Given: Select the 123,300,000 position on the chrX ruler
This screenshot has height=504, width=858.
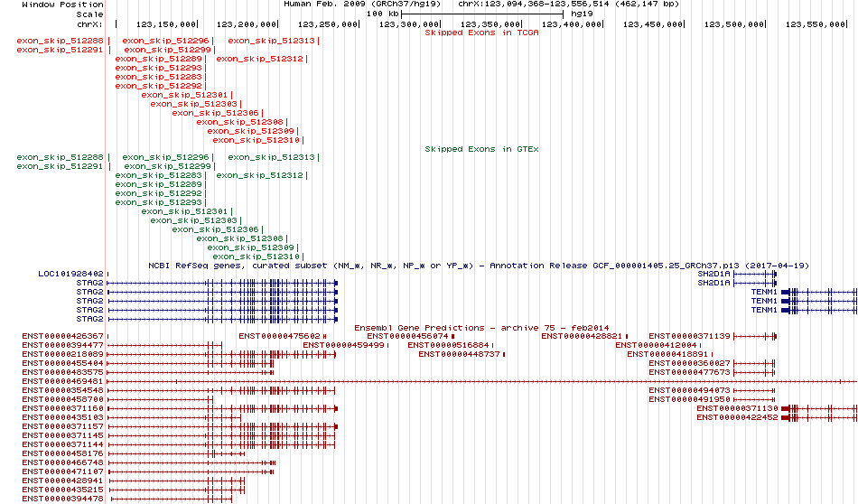Looking at the screenshot, I should (409, 24).
